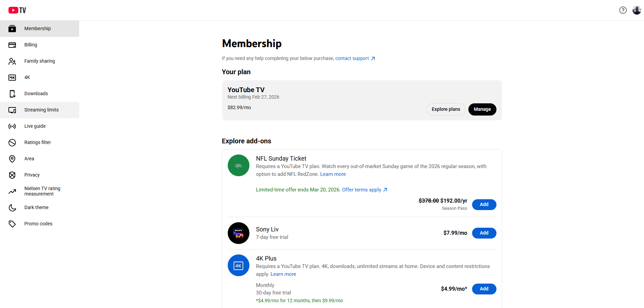Open your profile avatar menu
This screenshot has height=308, width=644.
click(x=637, y=10)
